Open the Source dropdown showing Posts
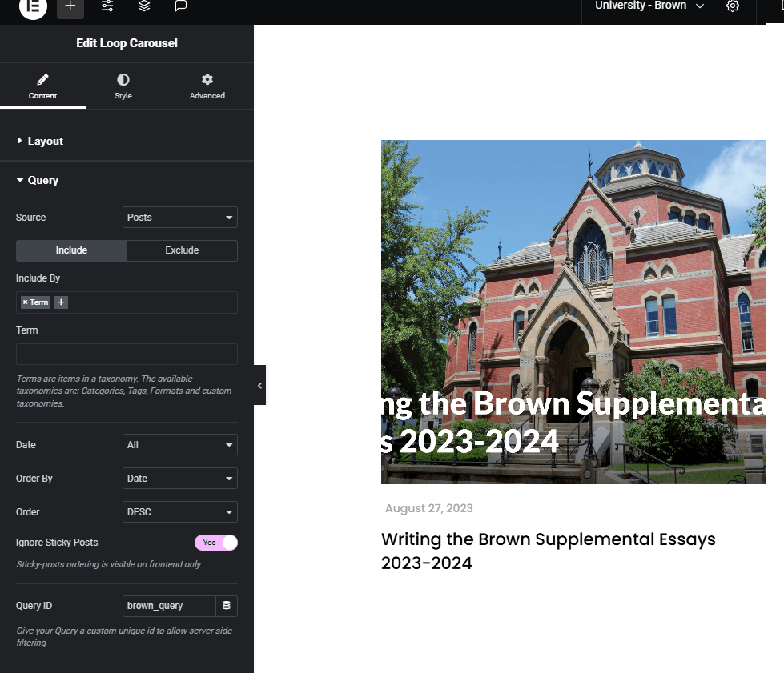This screenshot has height=673, width=784. pos(180,218)
